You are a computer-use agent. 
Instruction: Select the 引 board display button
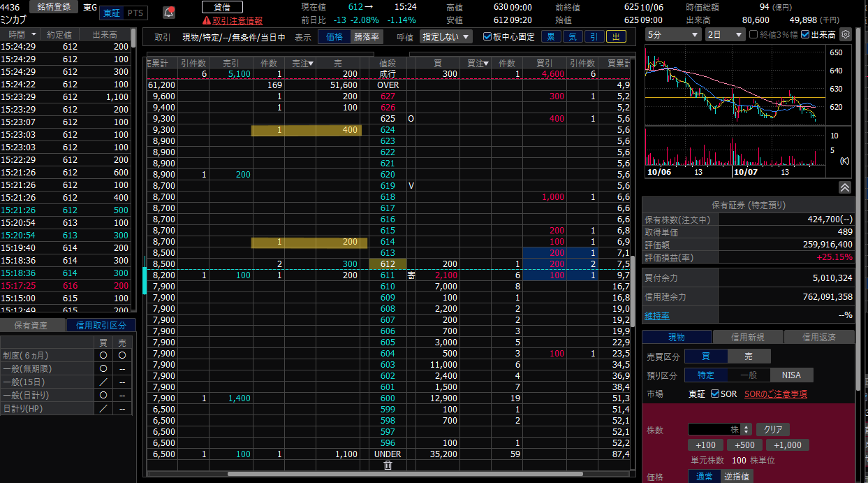point(594,37)
